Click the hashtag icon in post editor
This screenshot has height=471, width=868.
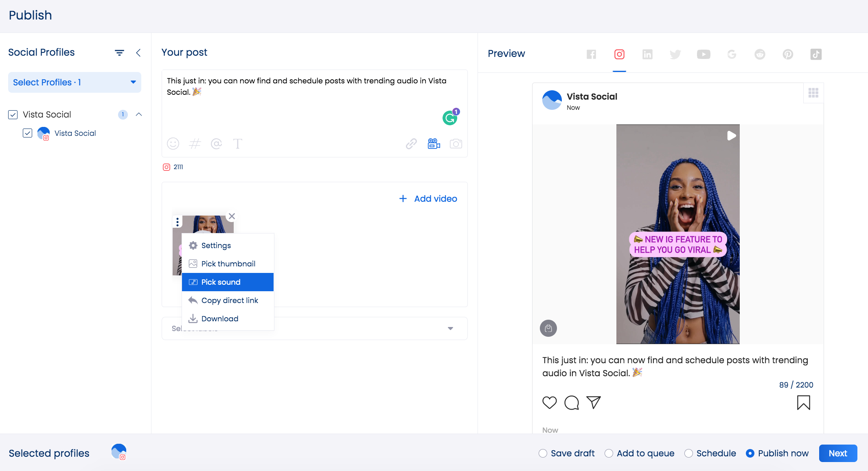point(195,144)
